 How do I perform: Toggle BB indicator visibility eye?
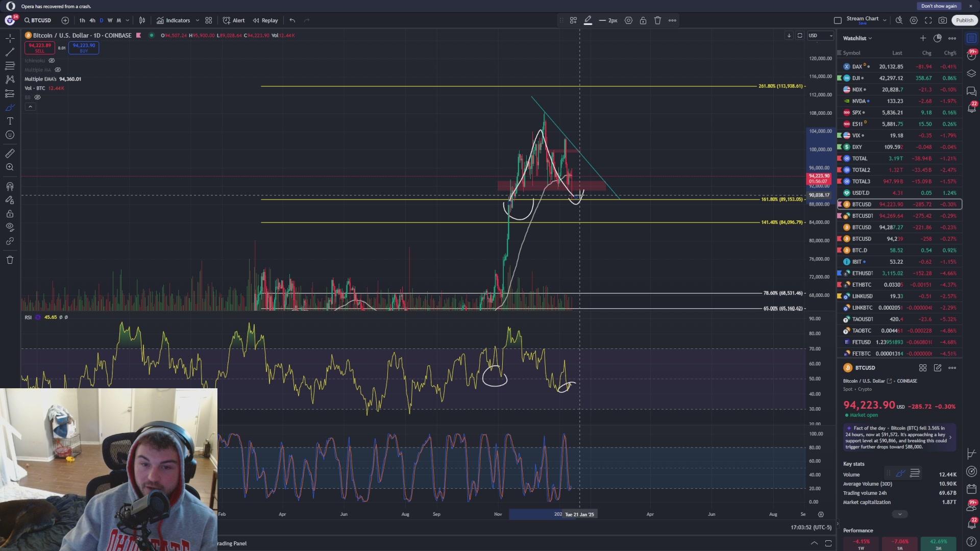click(x=37, y=97)
